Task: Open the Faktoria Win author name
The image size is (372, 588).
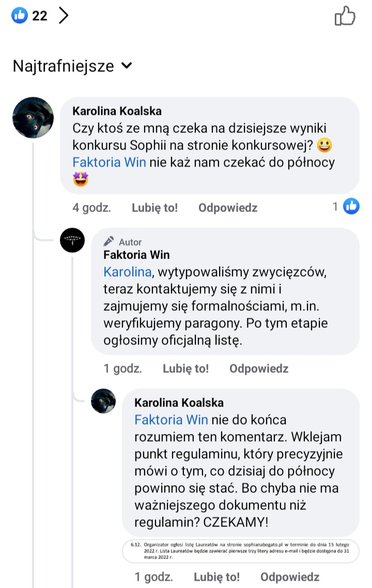Action: [x=136, y=255]
